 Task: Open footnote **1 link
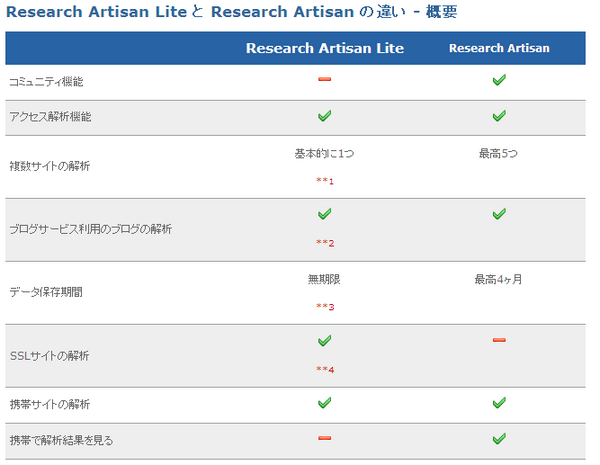325,181
